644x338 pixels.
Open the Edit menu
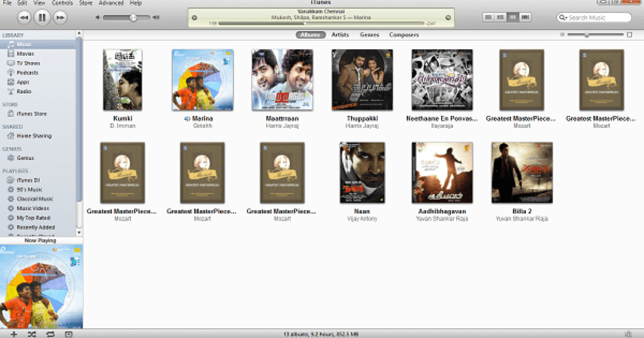pyautogui.click(x=22, y=3)
